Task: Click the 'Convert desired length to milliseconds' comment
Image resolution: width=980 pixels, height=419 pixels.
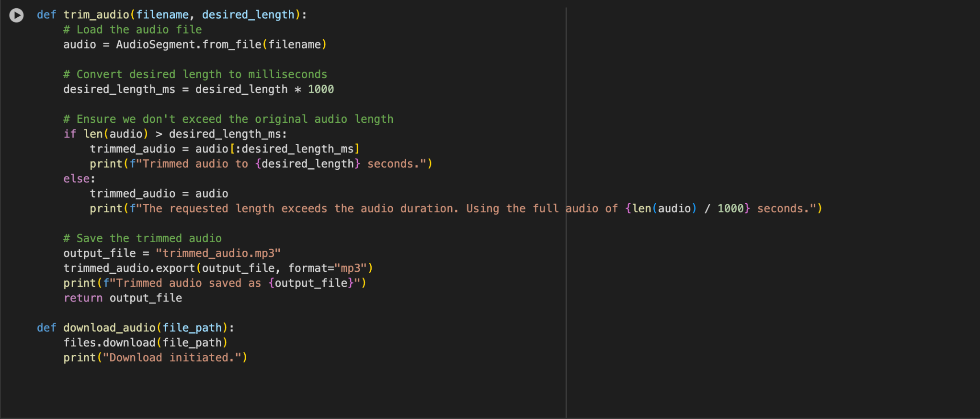Action: [195, 74]
